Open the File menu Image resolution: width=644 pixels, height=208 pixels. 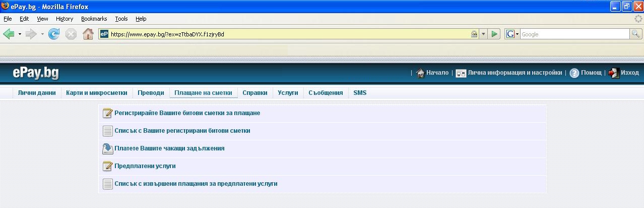pyautogui.click(x=8, y=19)
